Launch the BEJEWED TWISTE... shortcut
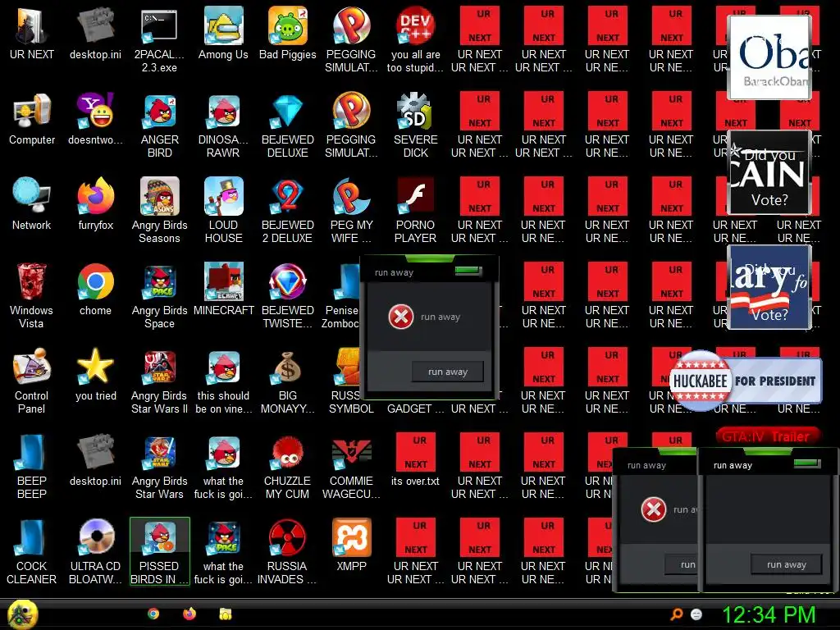Image resolution: width=840 pixels, height=630 pixels. 288,295
